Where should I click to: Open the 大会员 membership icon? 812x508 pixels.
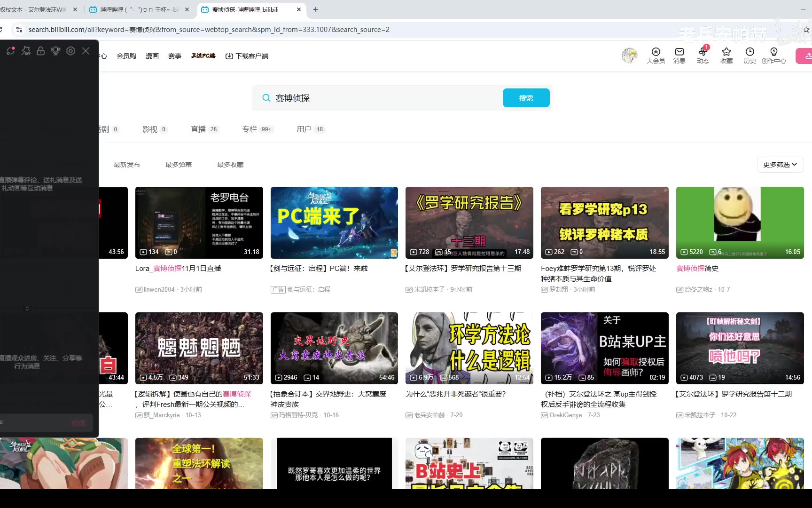point(656,55)
